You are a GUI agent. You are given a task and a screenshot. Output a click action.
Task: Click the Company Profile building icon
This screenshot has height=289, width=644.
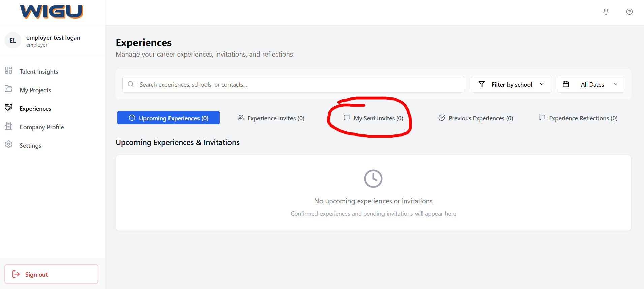coord(9,126)
